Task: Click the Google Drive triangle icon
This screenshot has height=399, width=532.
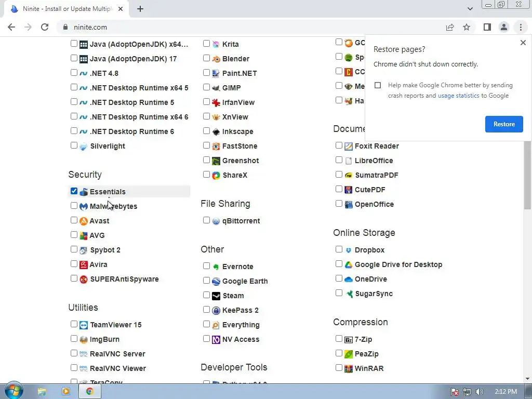Action: tap(349, 264)
